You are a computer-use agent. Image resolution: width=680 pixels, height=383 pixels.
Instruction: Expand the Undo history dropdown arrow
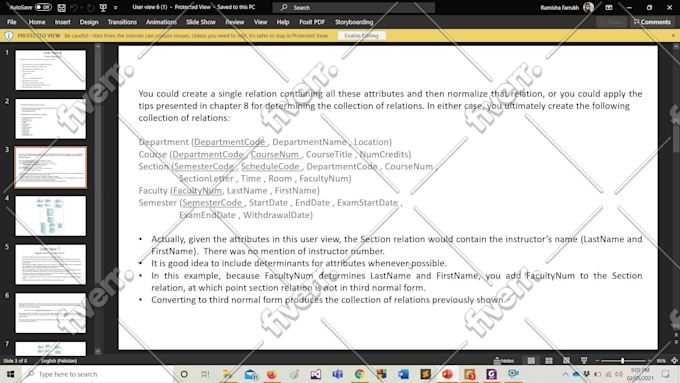pyautogui.click(x=82, y=7)
